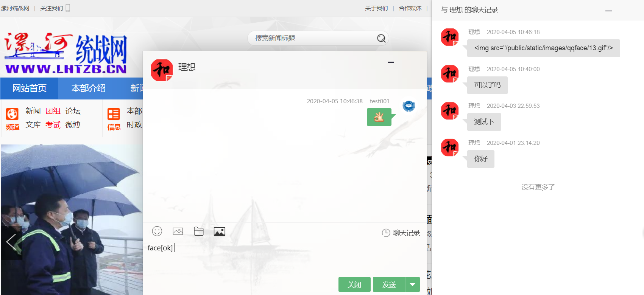
Task: Open the file folder upload icon
Action: [x=199, y=231]
